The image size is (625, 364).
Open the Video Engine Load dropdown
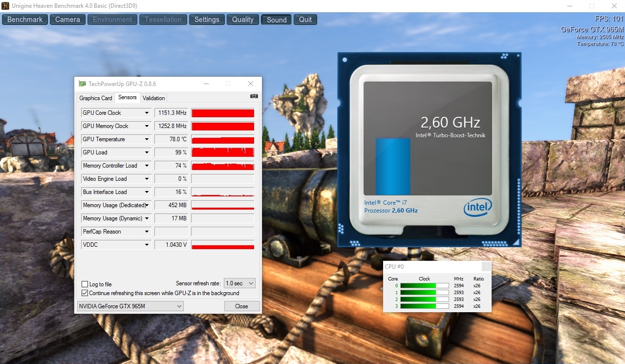147,179
